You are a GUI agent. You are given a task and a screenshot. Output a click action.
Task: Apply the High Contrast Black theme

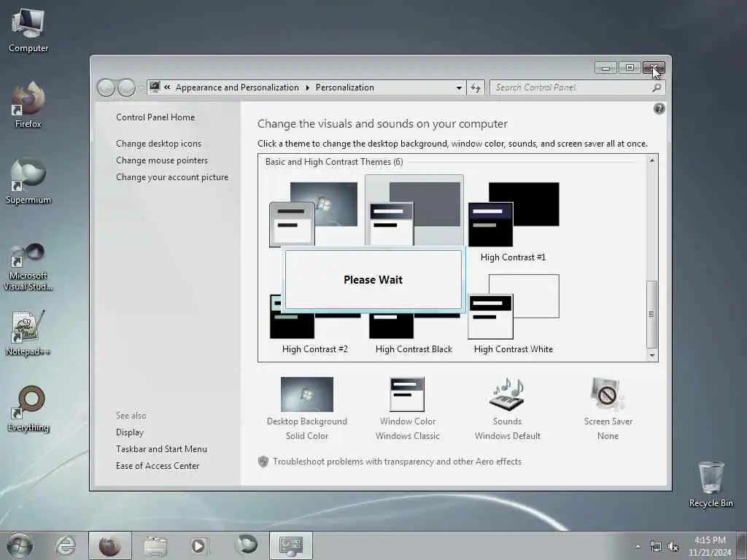pos(414,333)
